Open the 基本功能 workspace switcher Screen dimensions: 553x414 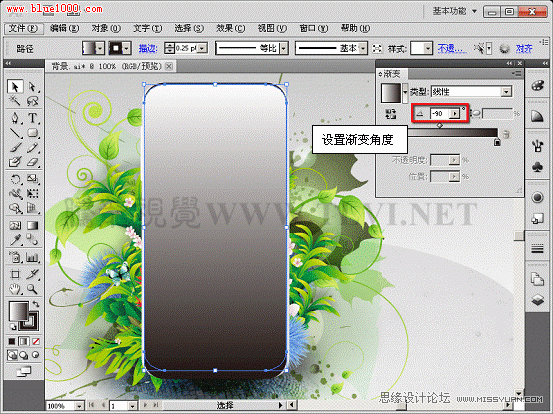tap(454, 11)
